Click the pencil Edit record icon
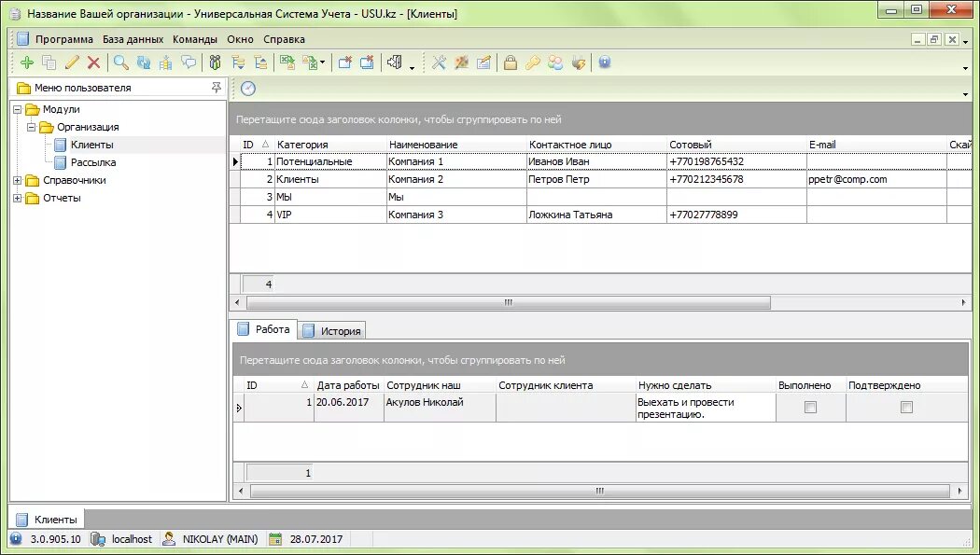The width and height of the screenshot is (980, 555). tap(72, 62)
